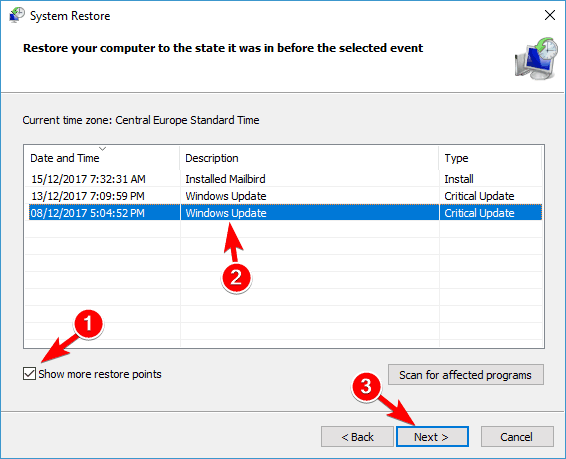
Task: Return with the Back button
Action: coord(357,437)
